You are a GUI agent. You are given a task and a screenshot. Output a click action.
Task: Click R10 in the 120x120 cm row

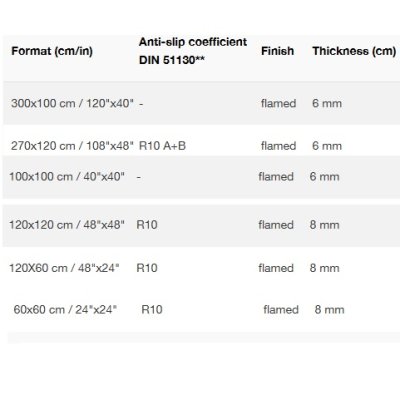pos(147,225)
